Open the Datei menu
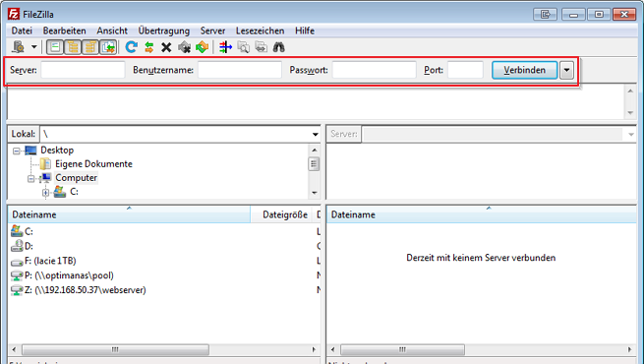Image resolution: width=644 pixels, height=364 pixels. tap(22, 30)
